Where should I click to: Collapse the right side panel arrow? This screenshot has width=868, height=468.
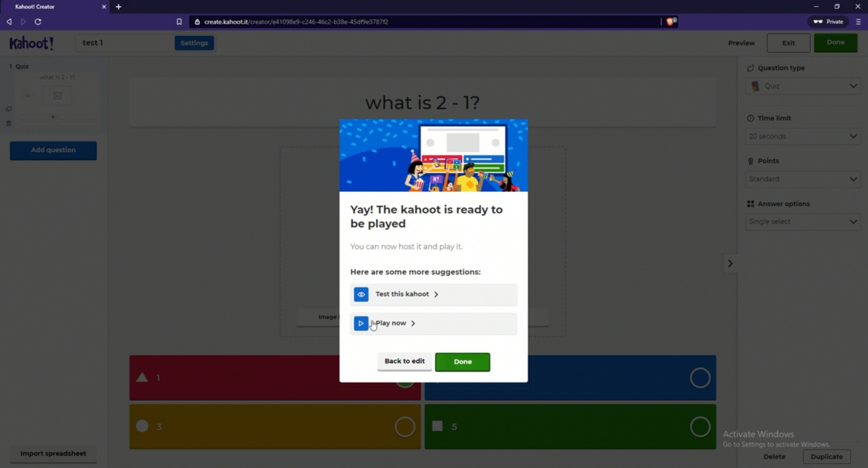730,264
